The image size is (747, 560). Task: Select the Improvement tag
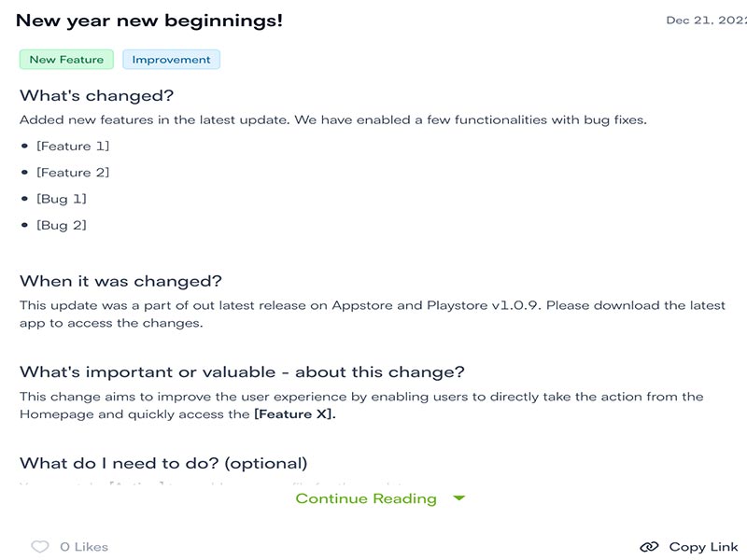coord(171,60)
